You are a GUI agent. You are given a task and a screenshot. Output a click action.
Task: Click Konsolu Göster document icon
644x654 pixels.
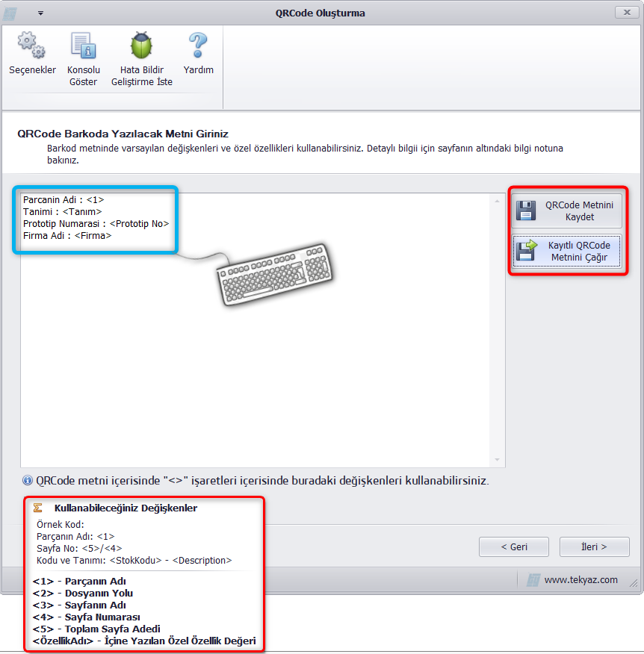[84, 45]
